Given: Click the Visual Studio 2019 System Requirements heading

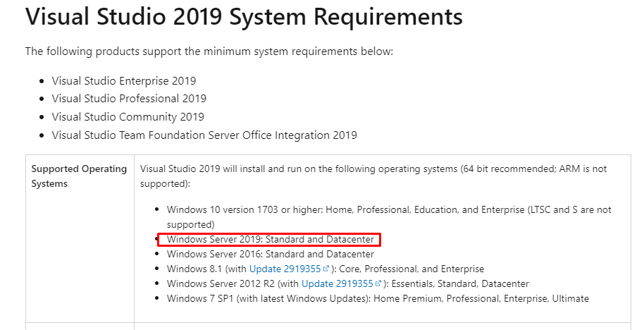Looking at the screenshot, I should [x=244, y=17].
